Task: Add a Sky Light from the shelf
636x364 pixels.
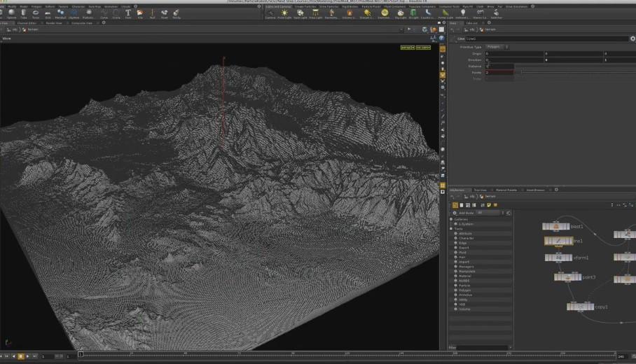Action: [x=401, y=14]
